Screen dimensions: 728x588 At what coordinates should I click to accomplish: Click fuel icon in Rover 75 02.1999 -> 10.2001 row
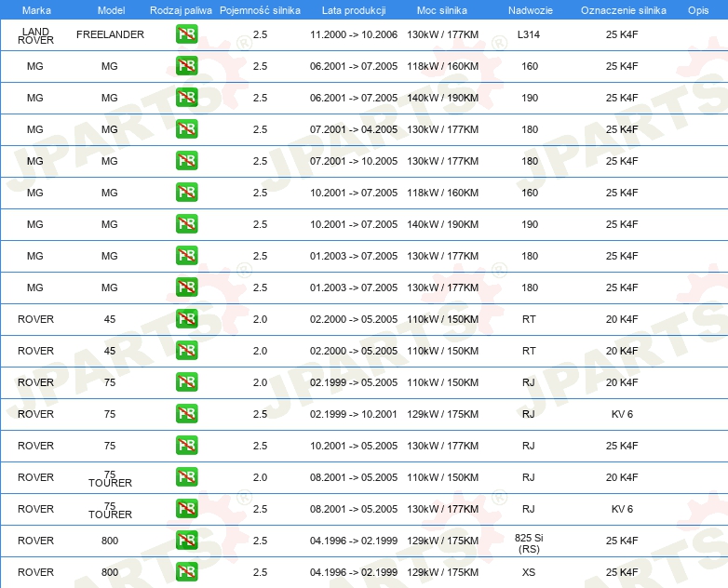[x=186, y=413]
